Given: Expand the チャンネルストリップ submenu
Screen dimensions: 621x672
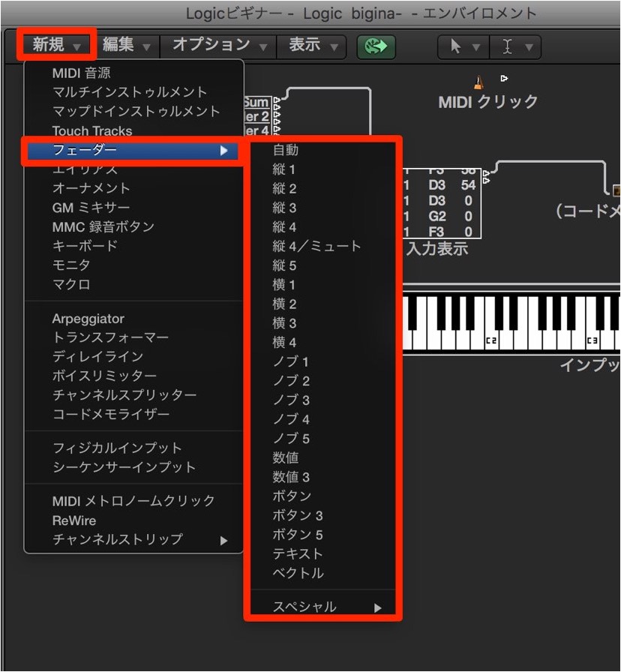Looking at the screenshot, I should [x=133, y=539].
